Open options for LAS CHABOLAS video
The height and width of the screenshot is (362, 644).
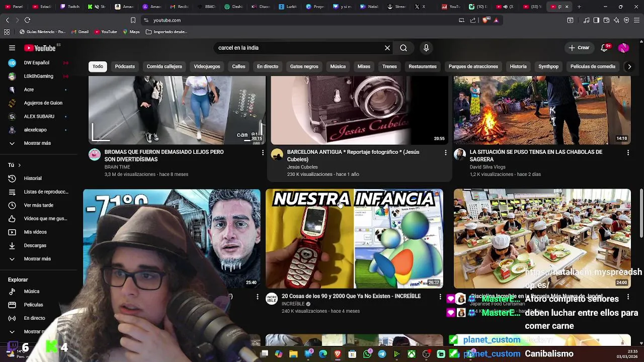(x=628, y=152)
